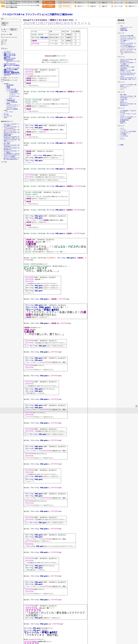Viewport: 138px width, 644px height.
Task: Open 直轄バトルロイヤル(無印) menu link
Action: pos(11,70)
